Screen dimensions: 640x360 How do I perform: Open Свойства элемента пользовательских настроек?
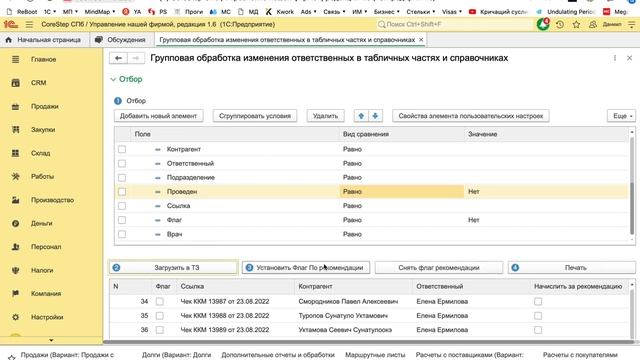click(471, 116)
